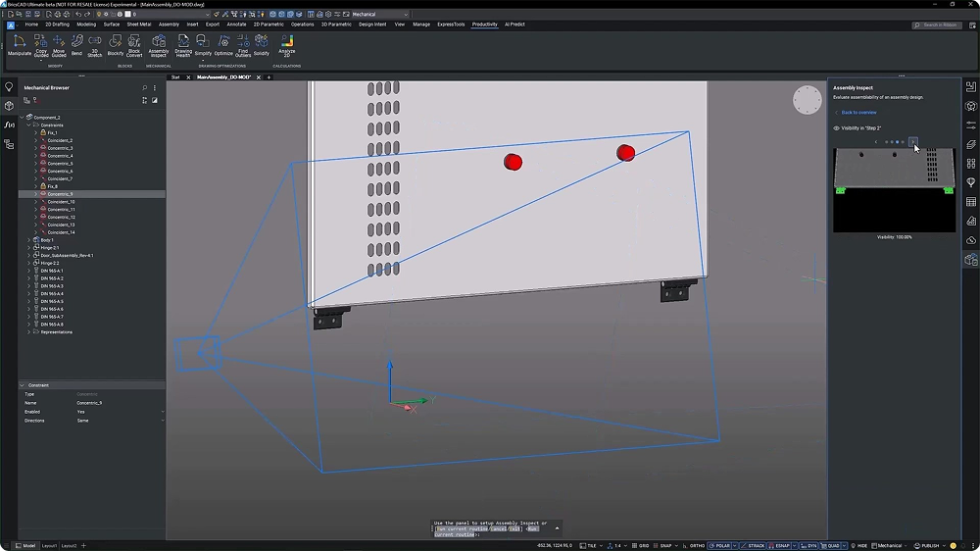Switch to the Sheet Metal ribbon tab

(139, 25)
